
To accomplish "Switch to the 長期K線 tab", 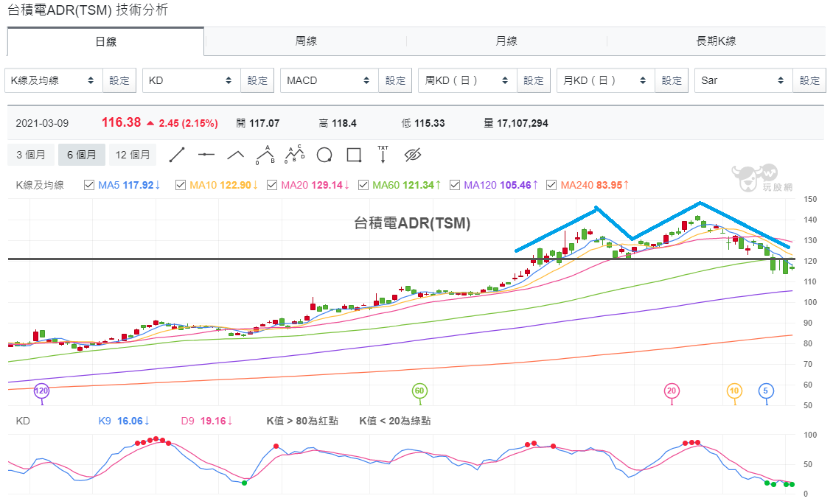I will pos(716,41).
